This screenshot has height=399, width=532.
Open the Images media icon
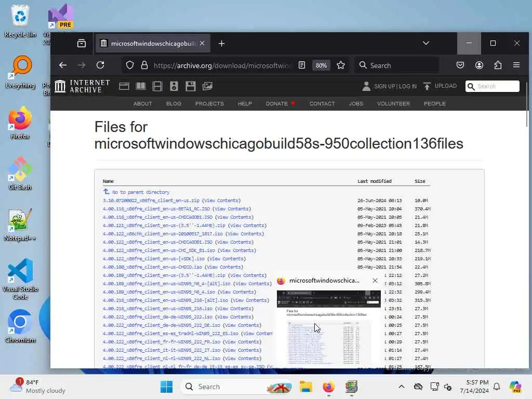(x=207, y=86)
